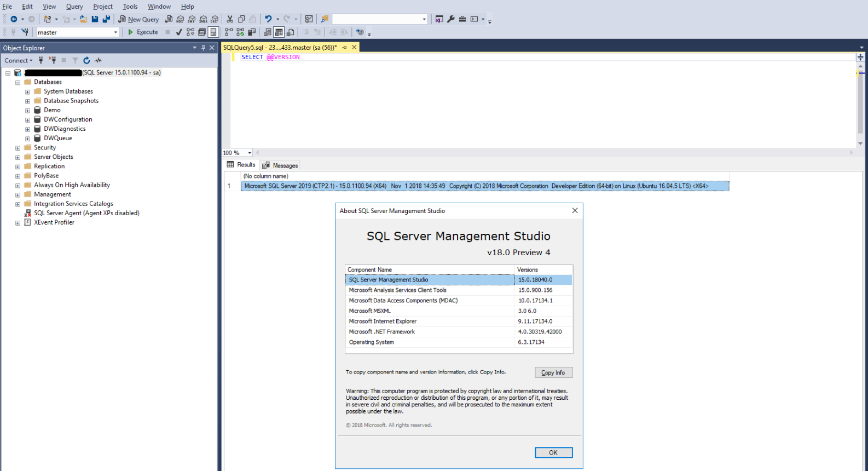Click Display Estimated Execution Plan icon
Screen dimensions: 868x471
[190, 32]
